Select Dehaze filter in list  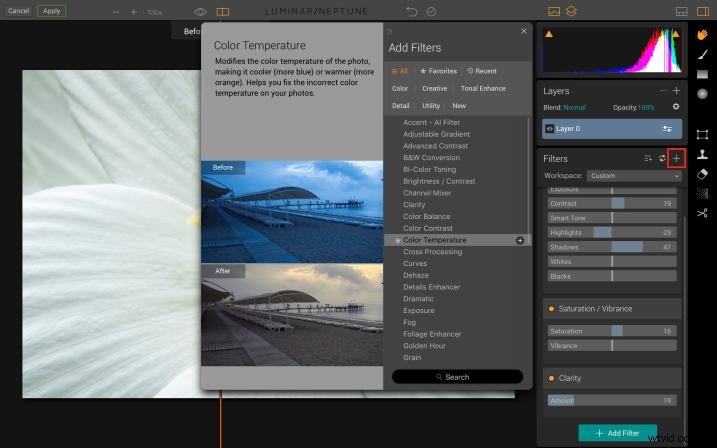pyautogui.click(x=416, y=275)
